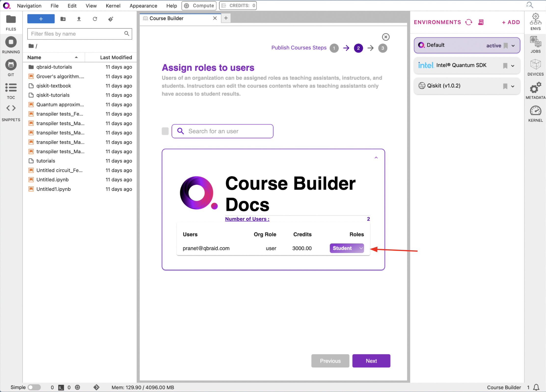546x392 pixels.
Task: Open the Git sidebar panel
Action: click(11, 68)
